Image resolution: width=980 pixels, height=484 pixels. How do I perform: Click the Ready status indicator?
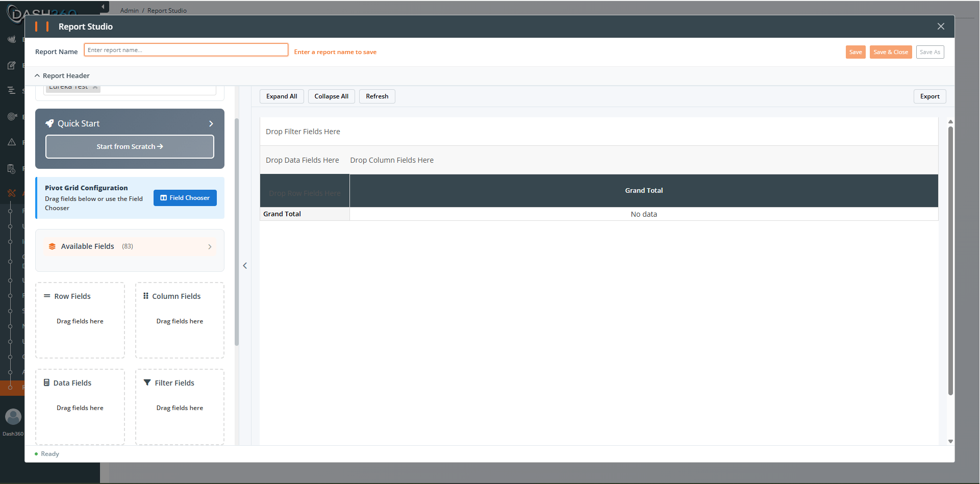(47, 454)
